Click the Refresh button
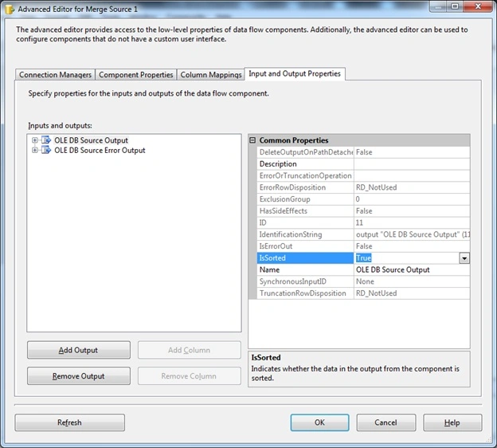Image resolution: width=497 pixels, height=448 pixels. tap(69, 422)
